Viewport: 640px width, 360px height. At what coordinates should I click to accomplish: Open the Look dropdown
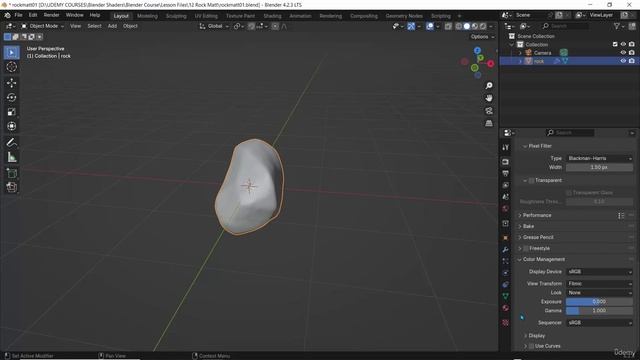click(599, 293)
